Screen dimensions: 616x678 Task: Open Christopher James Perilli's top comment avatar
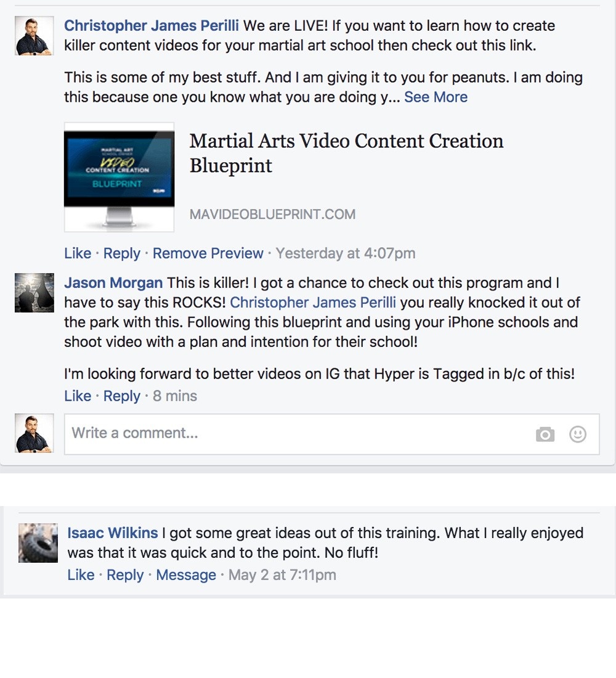click(x=34, y=36)
